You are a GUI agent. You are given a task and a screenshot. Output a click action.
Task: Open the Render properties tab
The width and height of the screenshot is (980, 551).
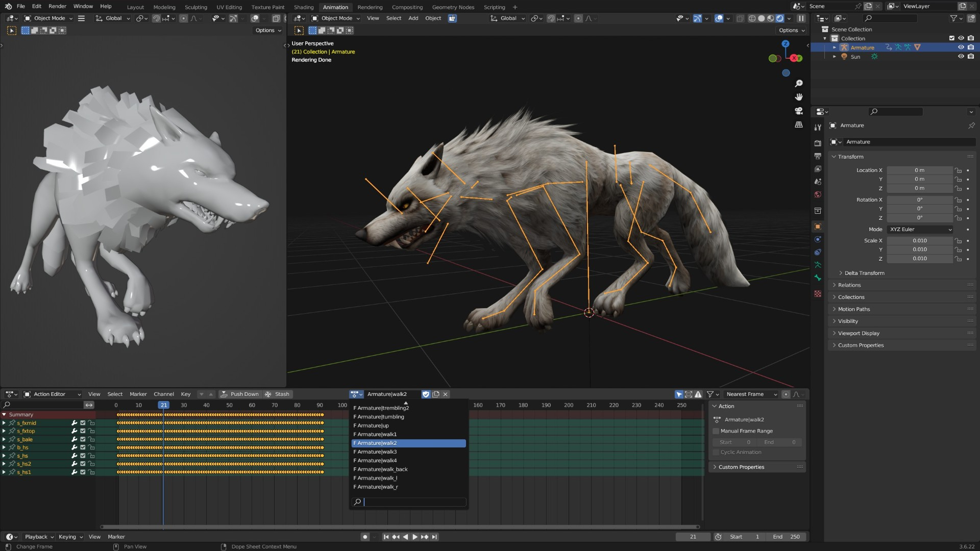[x=818, y=143]
